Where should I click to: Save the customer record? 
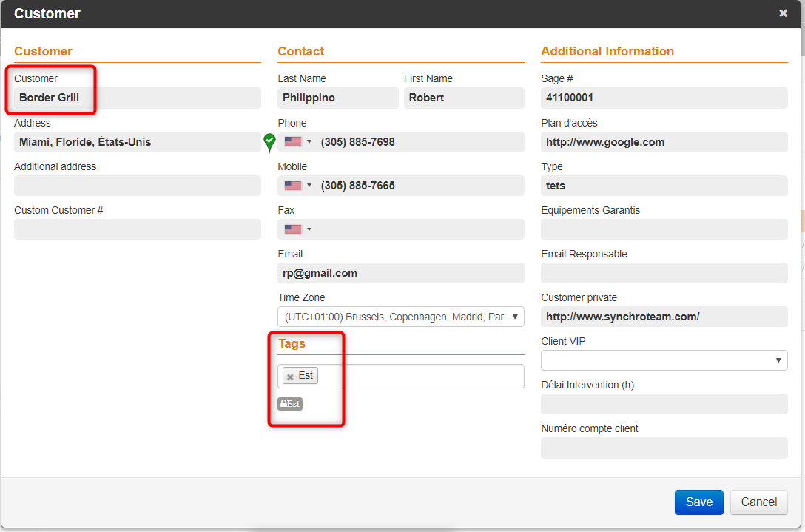pyautogui.click(x=698, y=502)
